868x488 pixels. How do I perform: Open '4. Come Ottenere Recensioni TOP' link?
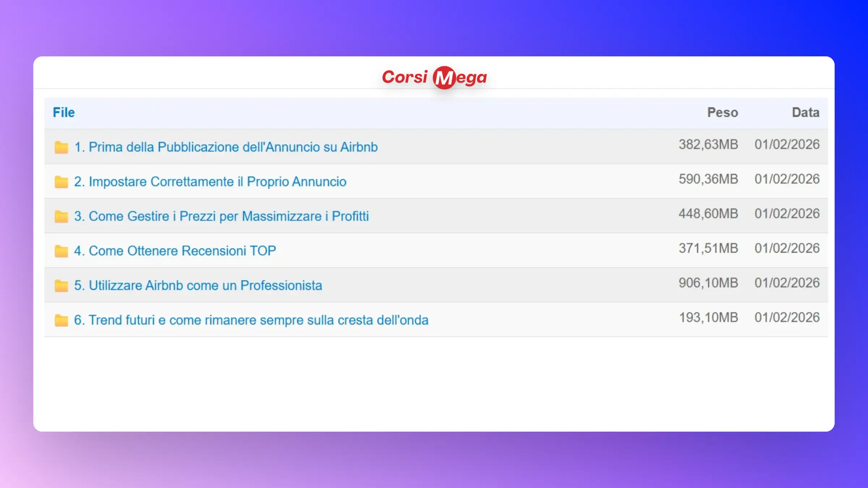pos(175,251)
